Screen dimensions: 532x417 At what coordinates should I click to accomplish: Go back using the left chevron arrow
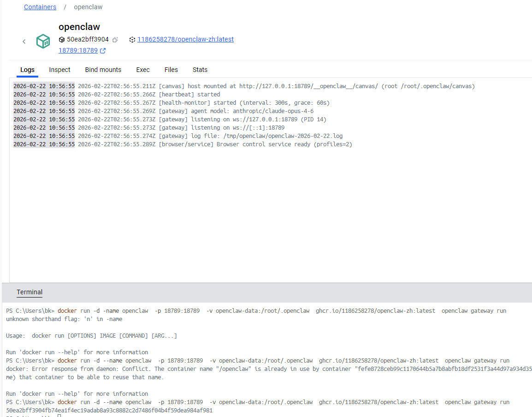pyautogui.click(x=24, y=42)
